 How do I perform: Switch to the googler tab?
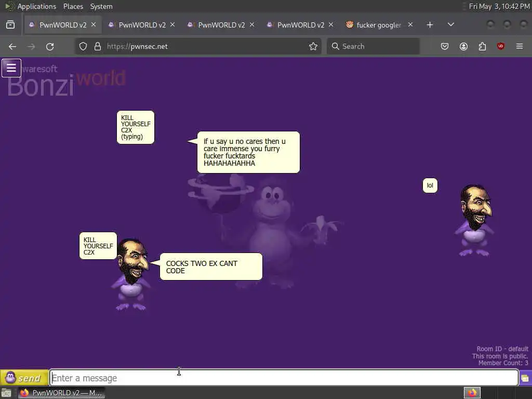(x=379, y=25)
